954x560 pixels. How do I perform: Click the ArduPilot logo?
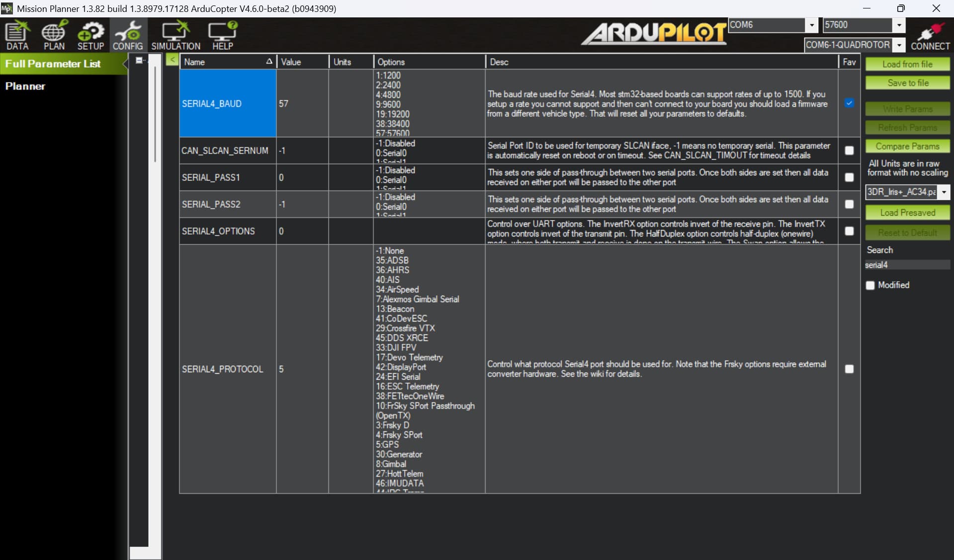coord(654,33)
